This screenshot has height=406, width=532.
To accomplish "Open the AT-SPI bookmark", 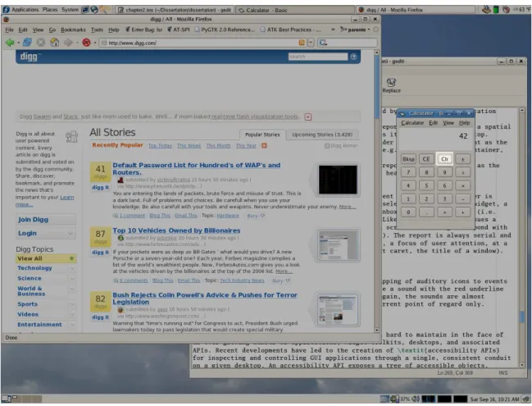I will point(179,30).
